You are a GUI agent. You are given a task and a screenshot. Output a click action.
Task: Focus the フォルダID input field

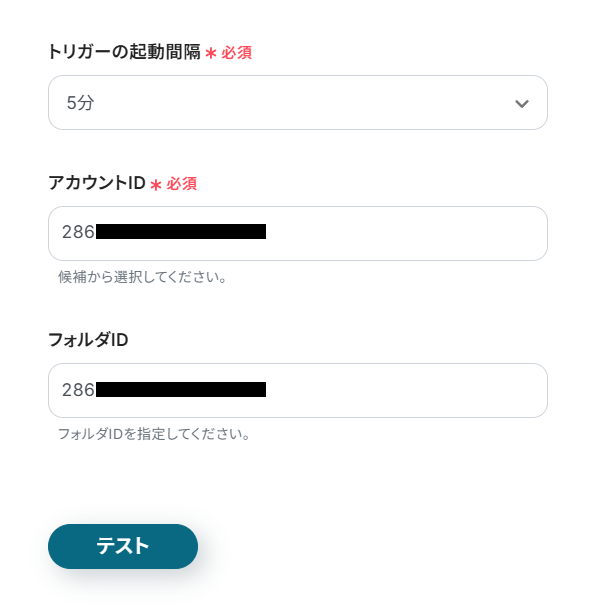coord(297,390)
